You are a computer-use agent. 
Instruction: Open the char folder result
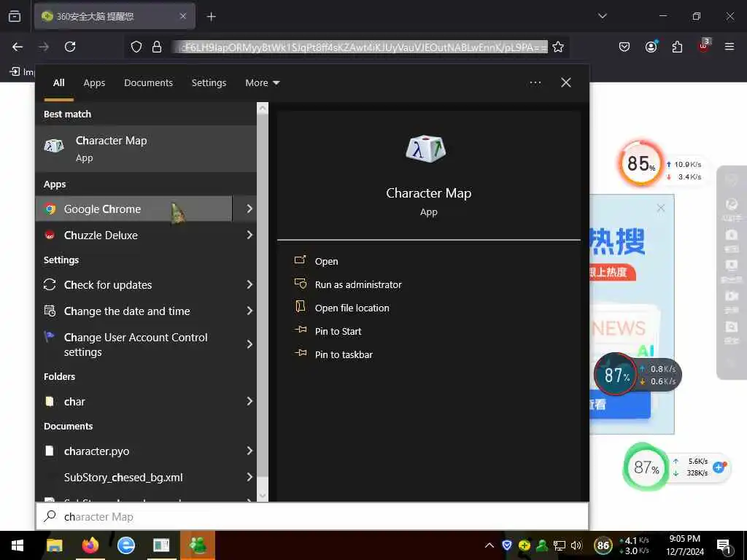134,402
